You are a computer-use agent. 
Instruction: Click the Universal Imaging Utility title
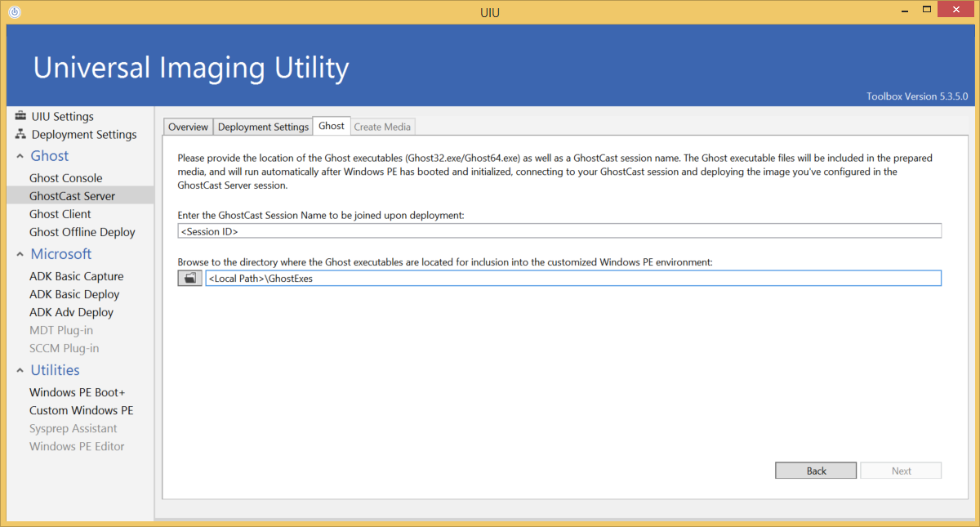click(191, 68)
